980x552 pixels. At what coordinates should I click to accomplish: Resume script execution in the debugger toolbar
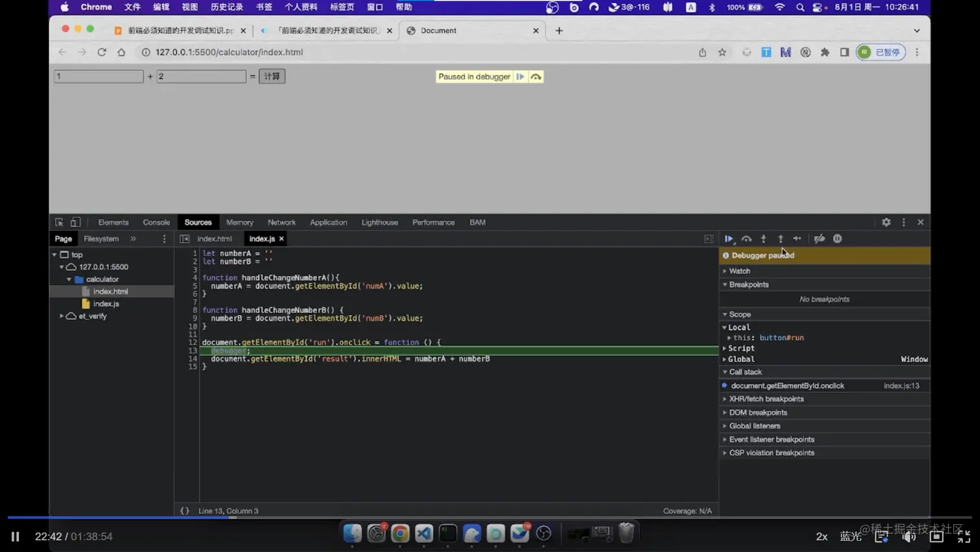click(729, 239)
